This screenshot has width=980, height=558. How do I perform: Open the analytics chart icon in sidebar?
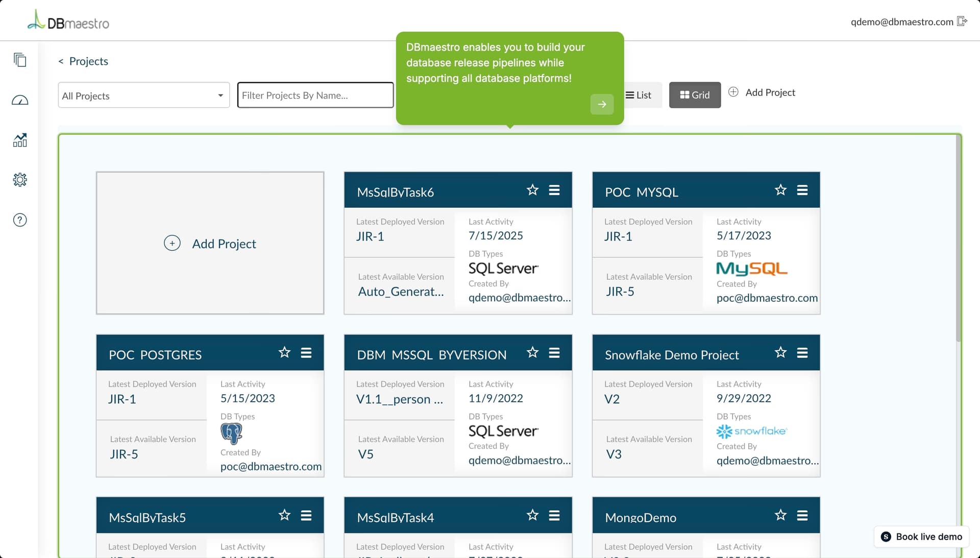pyautogui.click(x=19, y=140)
